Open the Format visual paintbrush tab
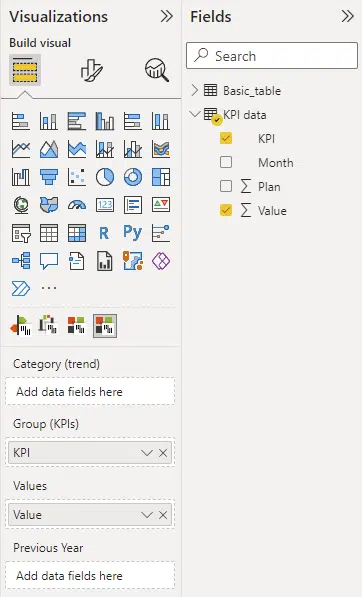 tap(91, 70)
